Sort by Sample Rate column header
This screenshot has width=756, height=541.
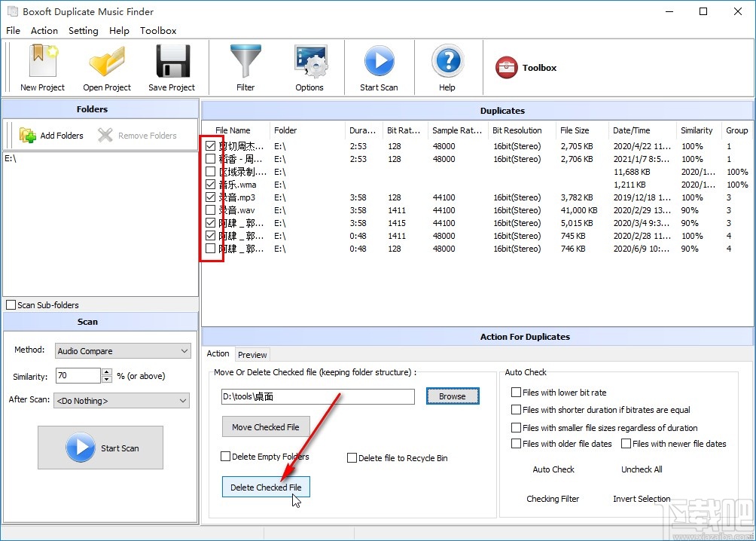click(x=456, y=130)
